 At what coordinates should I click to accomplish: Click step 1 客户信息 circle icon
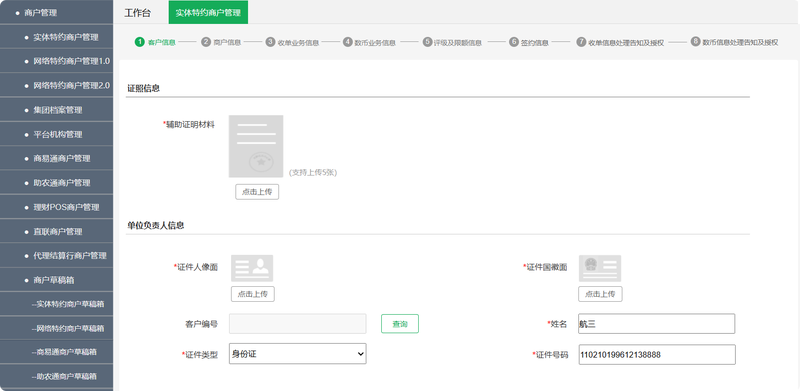coord(140,42)
